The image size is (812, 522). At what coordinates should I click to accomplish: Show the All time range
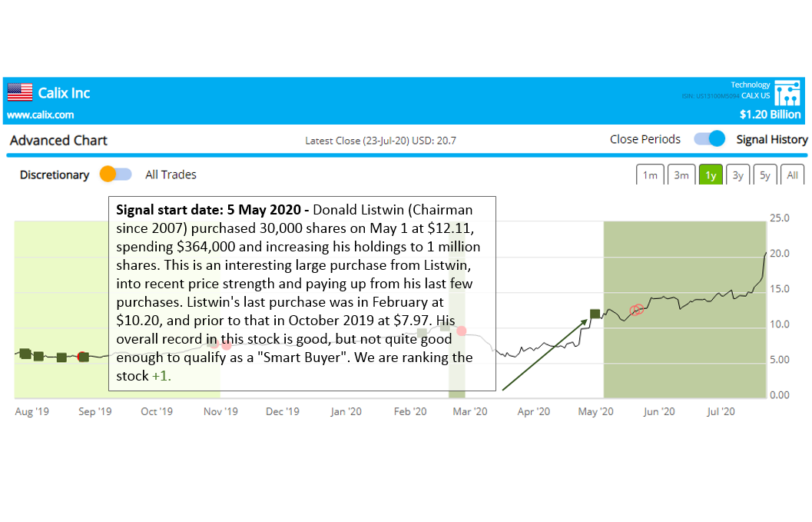(x=792, y=175)
